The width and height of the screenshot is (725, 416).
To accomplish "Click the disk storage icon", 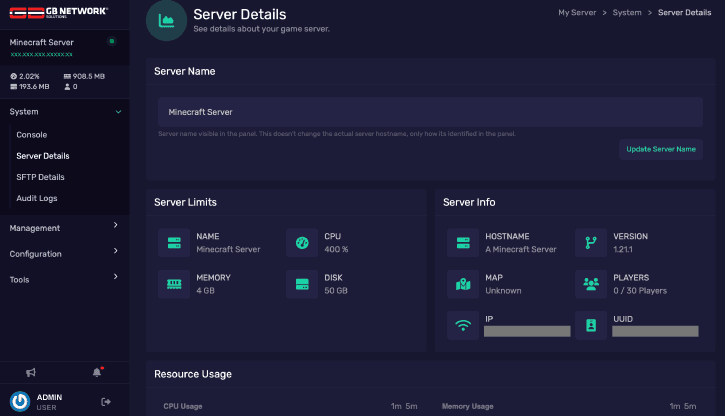I will 301,284.
